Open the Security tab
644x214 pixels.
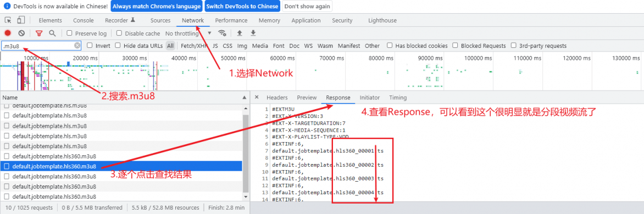point(342,20)
